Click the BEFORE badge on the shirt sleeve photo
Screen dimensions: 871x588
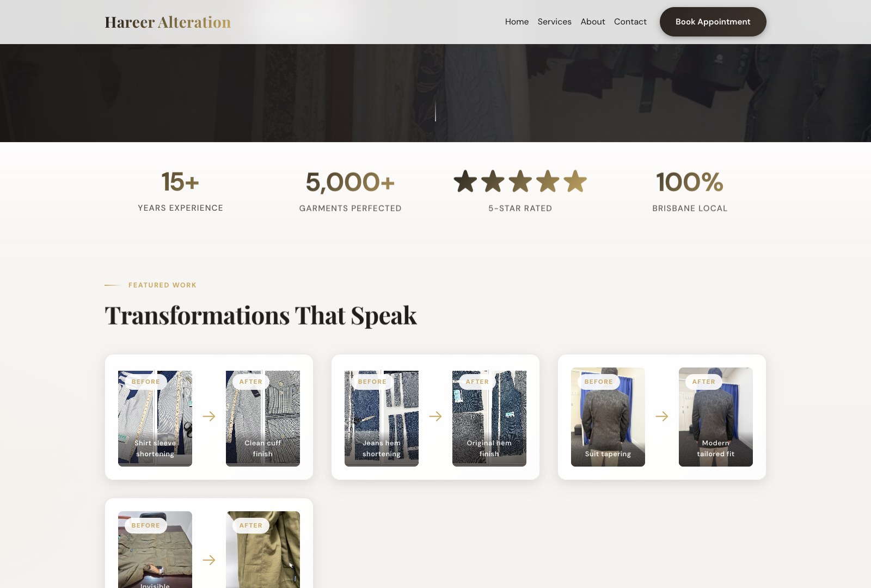tap(146, 382)
